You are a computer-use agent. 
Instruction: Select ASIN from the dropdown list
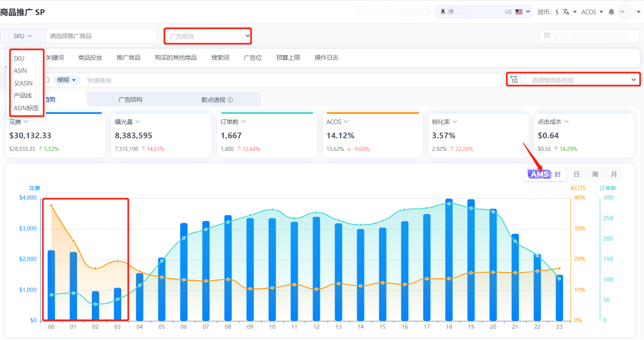click(20, 71)
